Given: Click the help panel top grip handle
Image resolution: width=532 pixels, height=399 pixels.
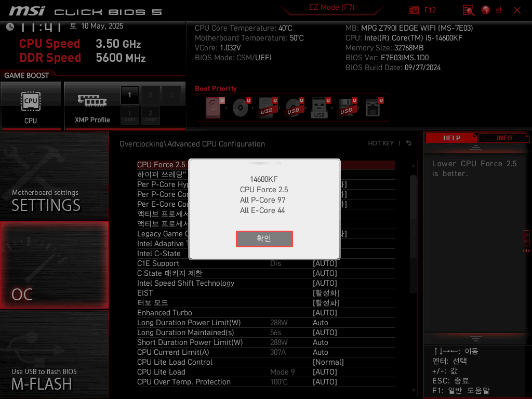Looking at the screenshot, I should point(476,148).
